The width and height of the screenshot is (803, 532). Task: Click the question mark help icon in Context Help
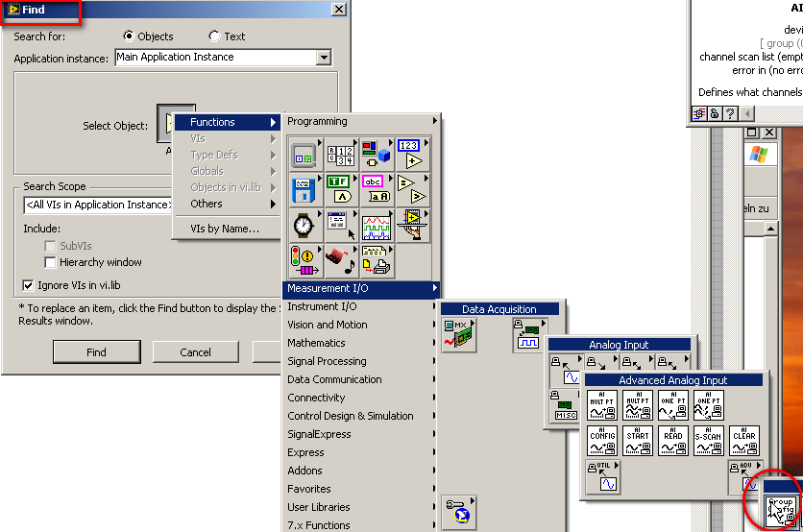point(730,113)
